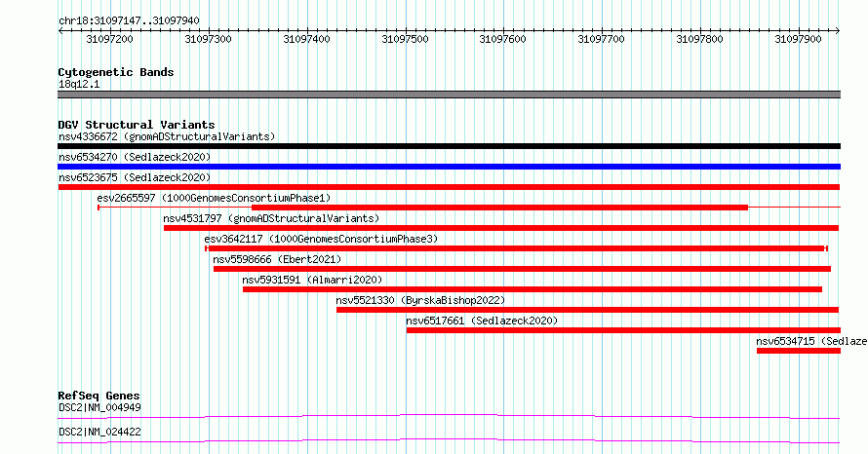Click the Cytogenetic Bands track title
This screenshot has height=454, width=868.
[116, 72]
